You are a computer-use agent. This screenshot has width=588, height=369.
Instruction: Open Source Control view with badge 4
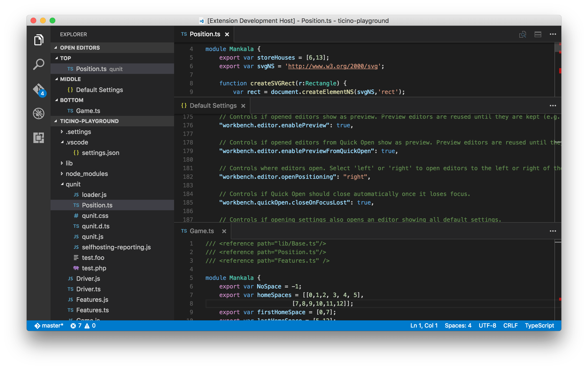(39, 90)
